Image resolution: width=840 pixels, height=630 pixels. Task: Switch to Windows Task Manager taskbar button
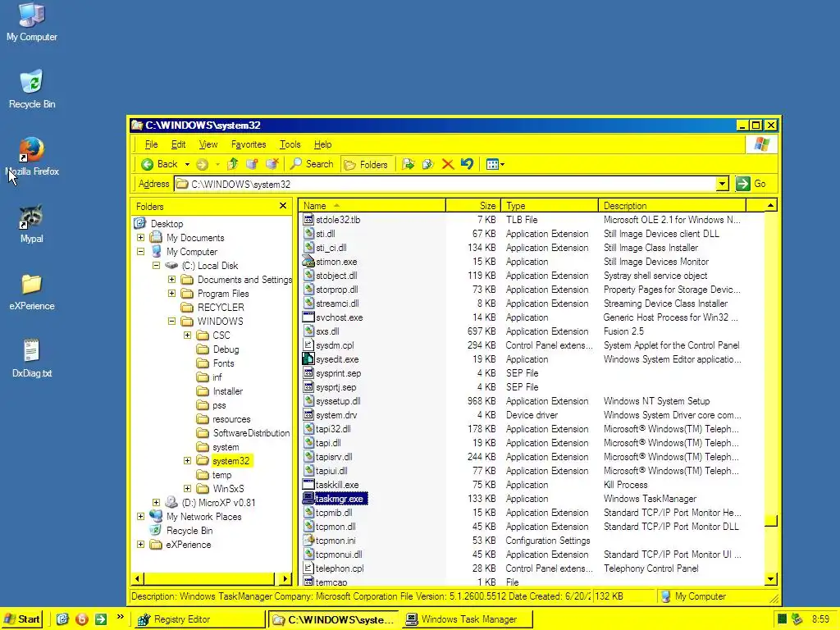pyautogui.click(x=468, y=619)
